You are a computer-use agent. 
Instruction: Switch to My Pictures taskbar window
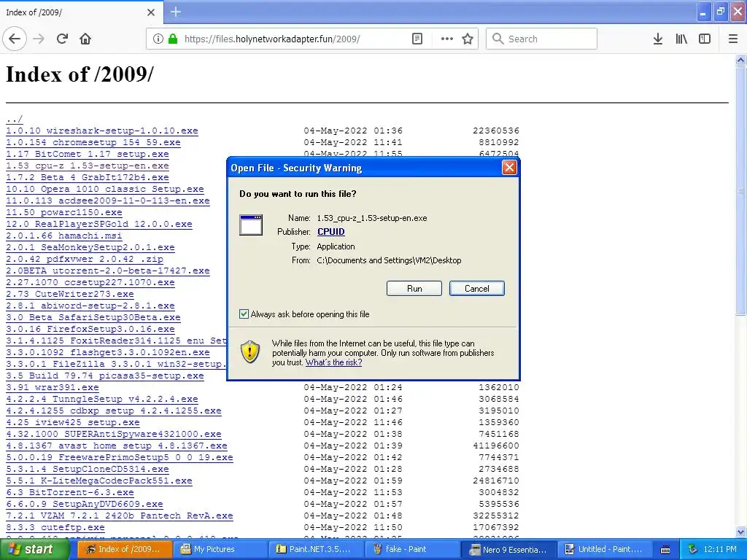[x=220, y=549]
